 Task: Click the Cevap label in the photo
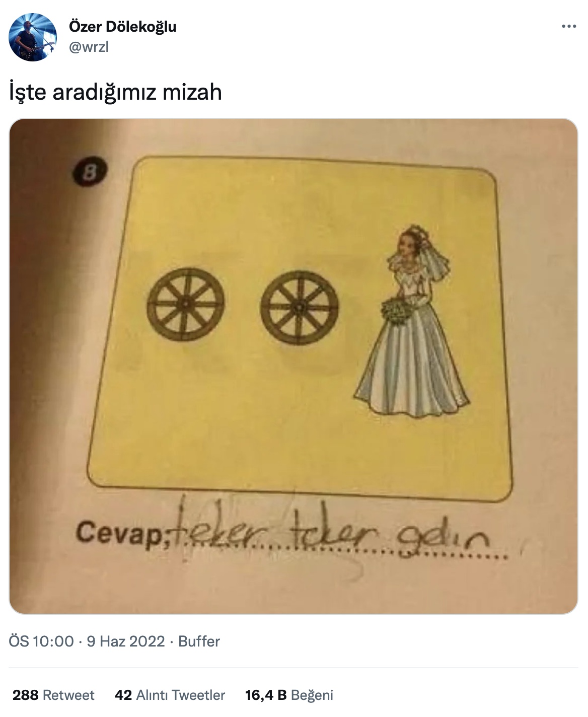coord(118,532)
